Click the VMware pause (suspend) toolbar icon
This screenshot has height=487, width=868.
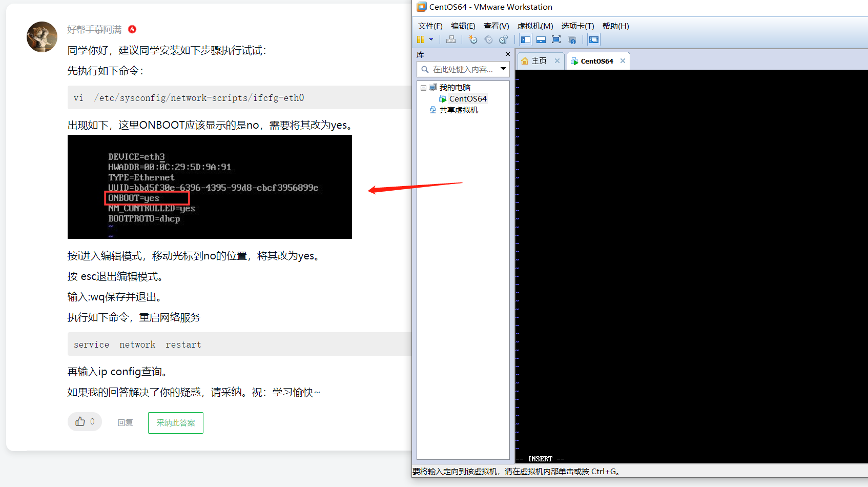click(421, 39)
